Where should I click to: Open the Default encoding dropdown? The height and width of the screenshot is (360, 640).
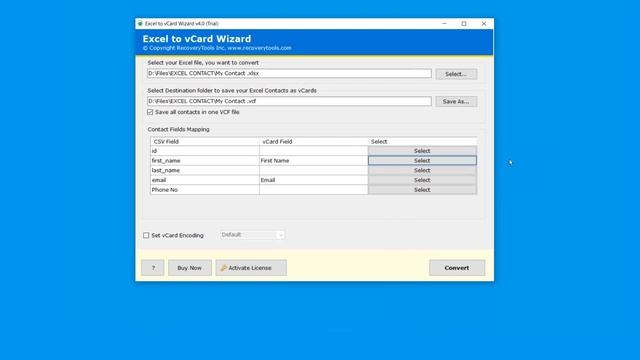click(252, 235)
